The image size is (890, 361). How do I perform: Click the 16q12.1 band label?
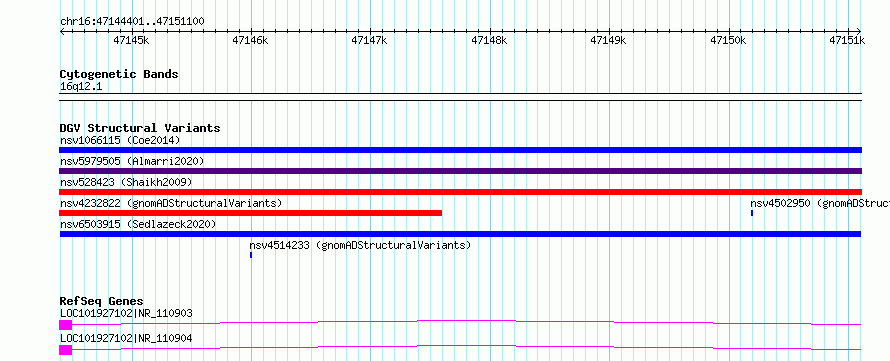point(81,87)
